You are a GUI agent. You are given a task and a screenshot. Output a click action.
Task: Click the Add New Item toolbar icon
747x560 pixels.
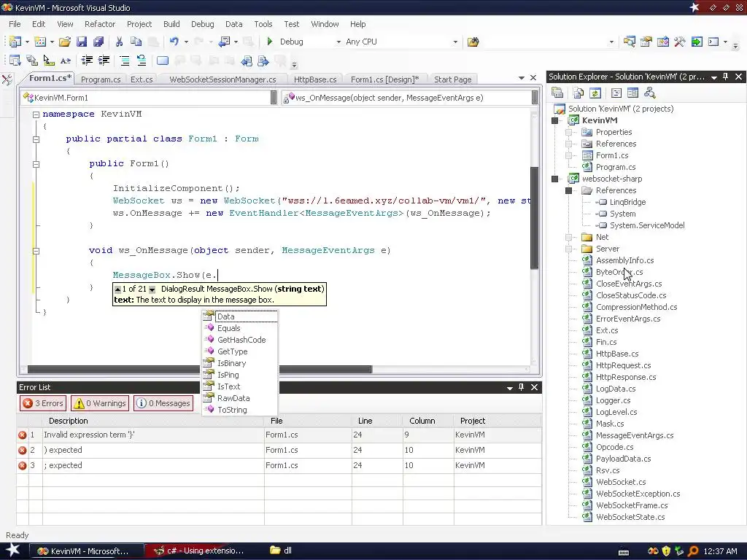[x=40, y=42]
